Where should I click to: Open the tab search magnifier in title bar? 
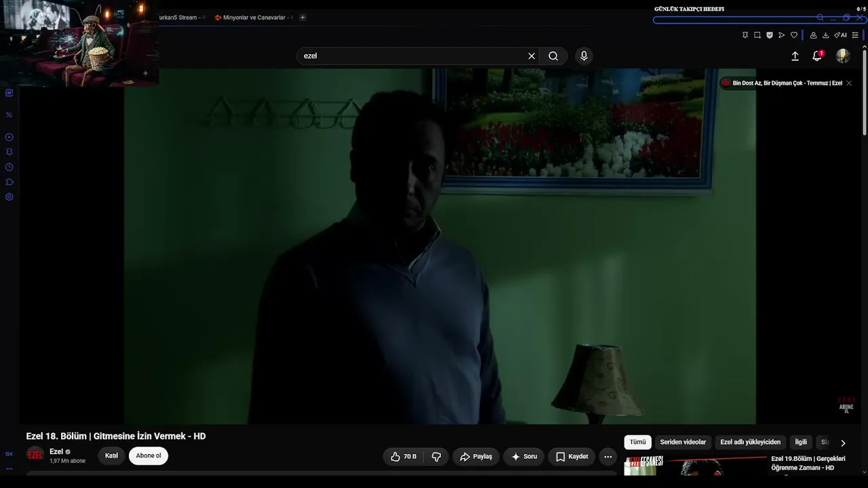pyautogui.click(x=820, y=18)
